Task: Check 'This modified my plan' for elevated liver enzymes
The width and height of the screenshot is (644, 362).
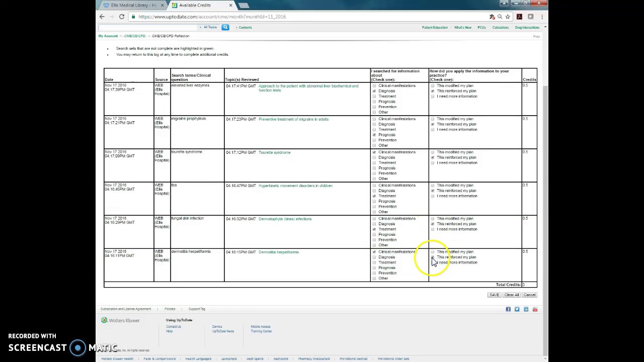Action: 433,85
